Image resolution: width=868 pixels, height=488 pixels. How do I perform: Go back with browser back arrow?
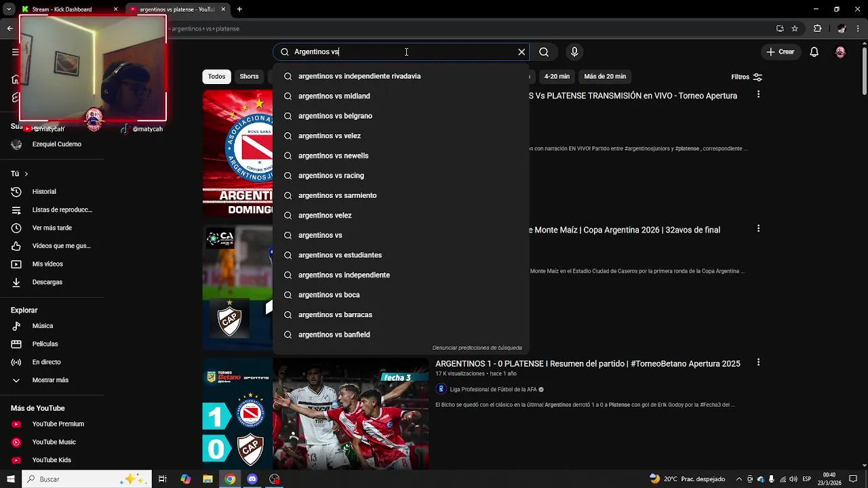click(x=9, y=28)
